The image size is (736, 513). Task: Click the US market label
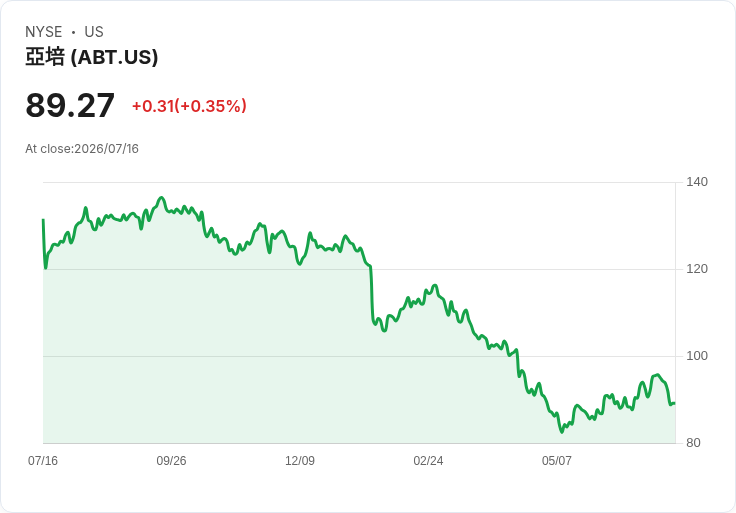pyautogui.click(x=94, y=32)
